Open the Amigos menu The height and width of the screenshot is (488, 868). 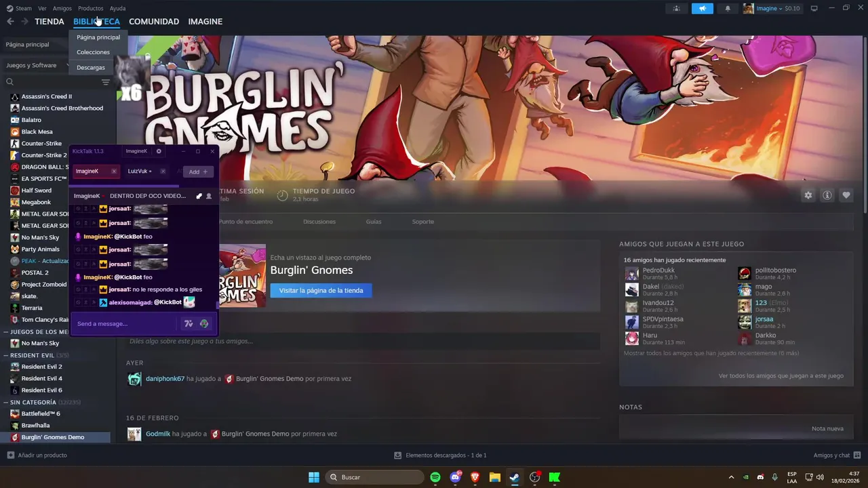[62, 8]
